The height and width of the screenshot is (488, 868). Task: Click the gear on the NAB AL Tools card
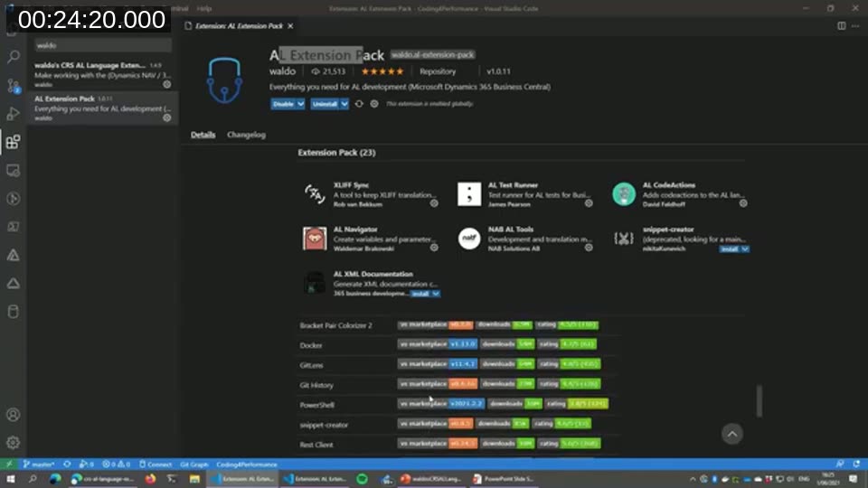[589, 248]
